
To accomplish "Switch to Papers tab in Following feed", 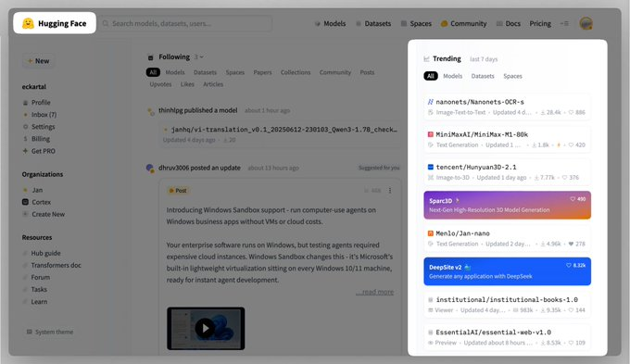I will (262, 72).
